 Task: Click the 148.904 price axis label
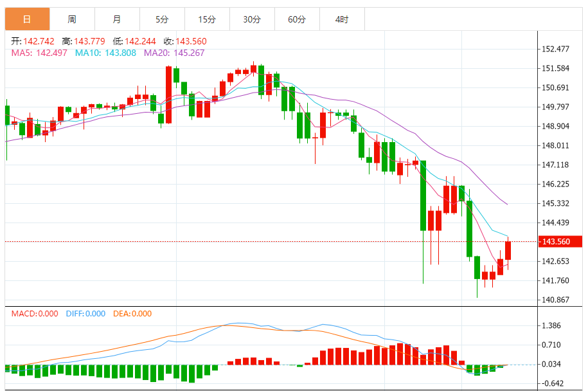(x=555, y=126)
